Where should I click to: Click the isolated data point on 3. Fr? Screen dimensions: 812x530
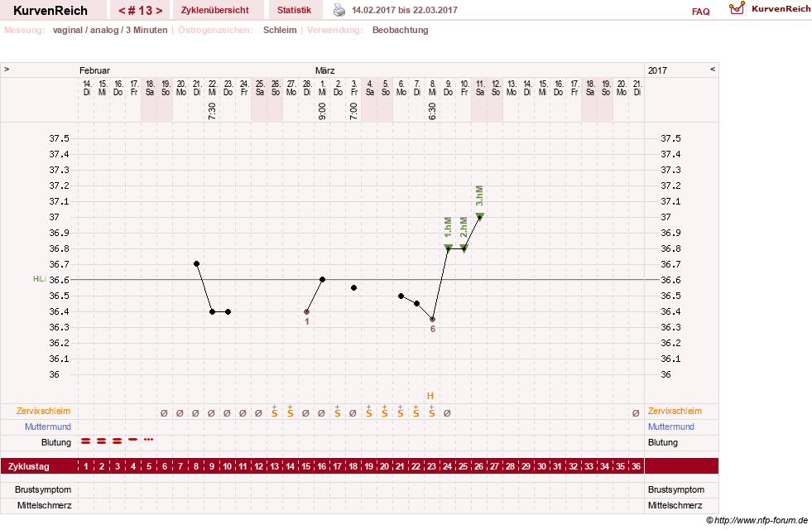coord(353,288)
